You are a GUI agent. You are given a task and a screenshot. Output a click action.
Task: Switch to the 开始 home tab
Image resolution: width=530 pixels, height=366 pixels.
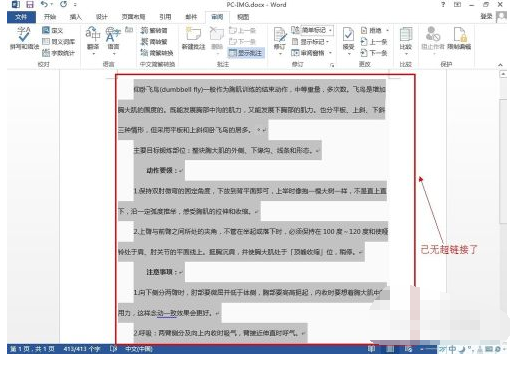tap(50, 17)
